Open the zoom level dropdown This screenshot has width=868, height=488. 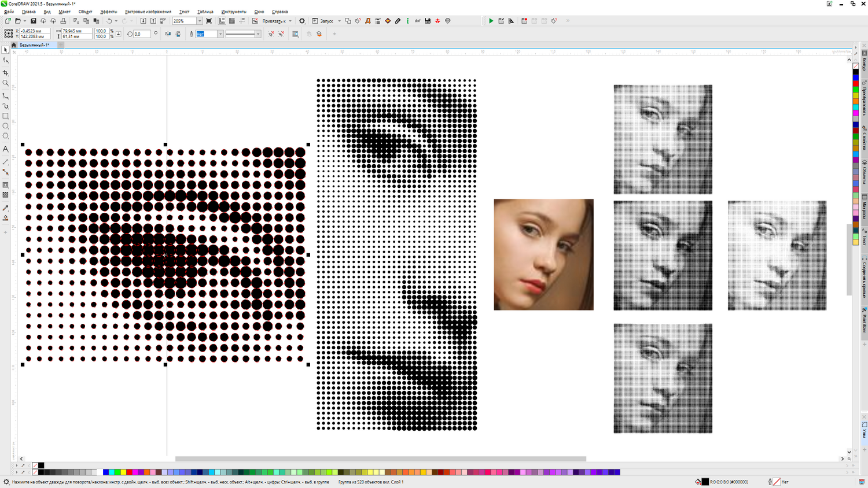(200, 21)
